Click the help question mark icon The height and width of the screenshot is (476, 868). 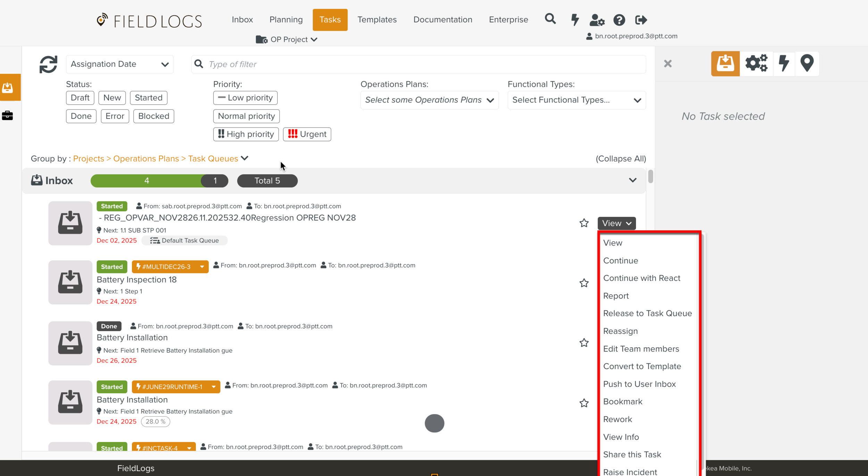619,20
